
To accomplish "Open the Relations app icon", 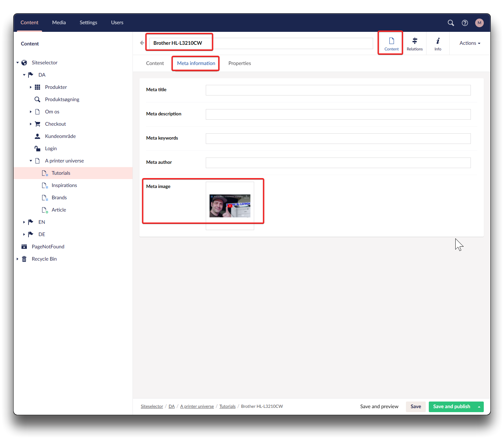I will [x=415, y=44].
